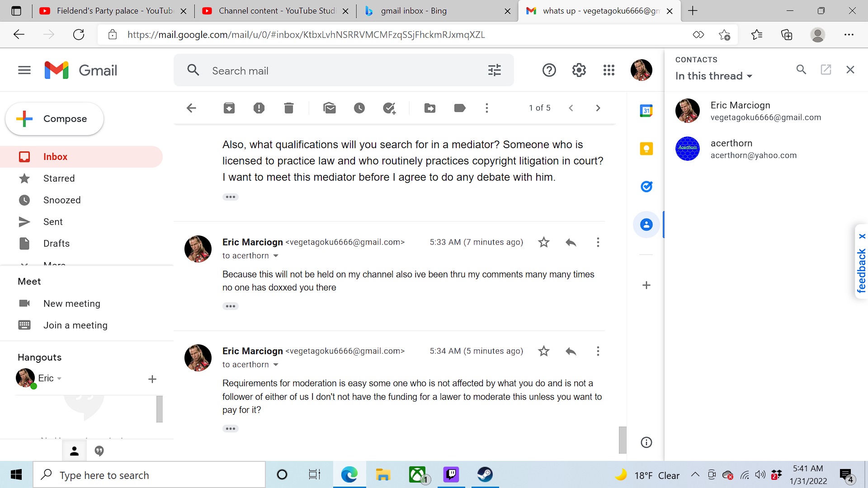Screen dimensions: 868x488
Task: Go to the older conversation
Action: pyautogui.click(x=598, y=108)
